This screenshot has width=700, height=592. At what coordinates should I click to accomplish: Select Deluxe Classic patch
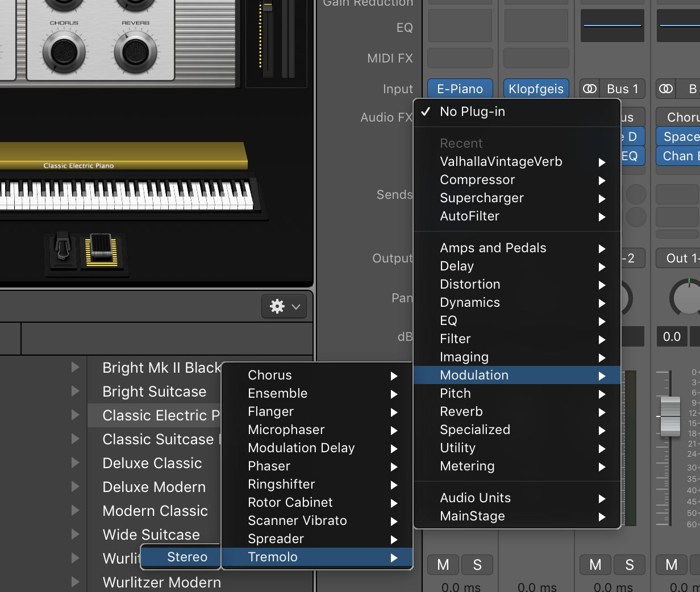point(155,463)
